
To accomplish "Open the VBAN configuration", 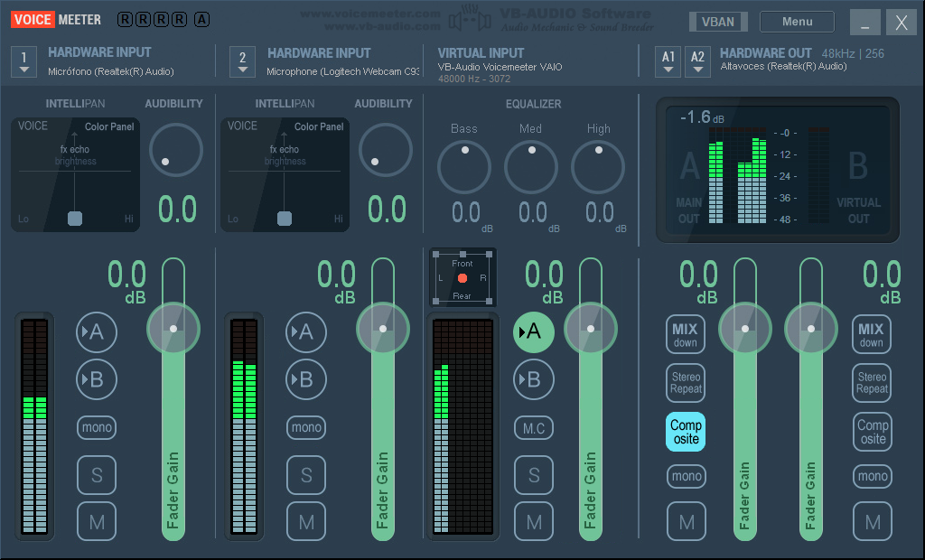I will (x=718, y=22).
